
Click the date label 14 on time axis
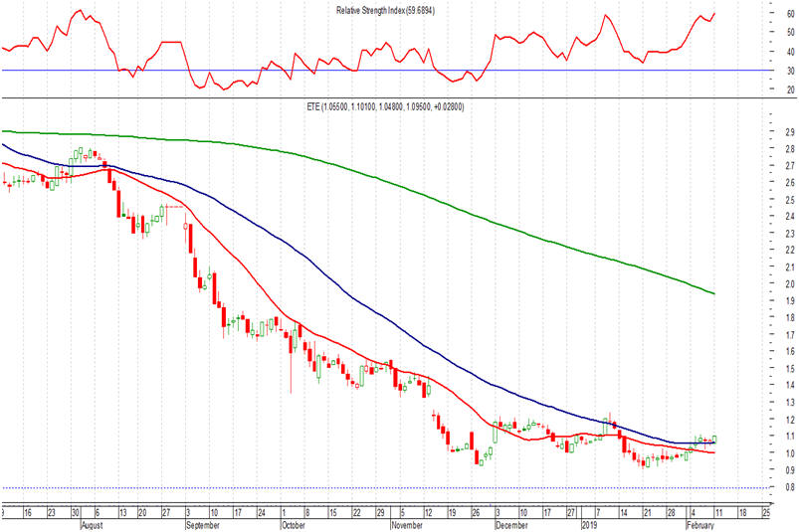pyautogui.click(x=624, y=513)
